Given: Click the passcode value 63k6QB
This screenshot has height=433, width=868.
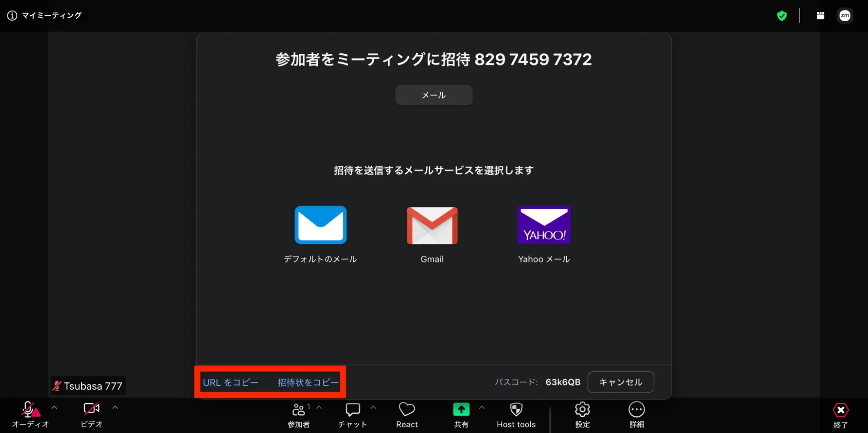Looking at the screenshot, I should click(563, 382).
